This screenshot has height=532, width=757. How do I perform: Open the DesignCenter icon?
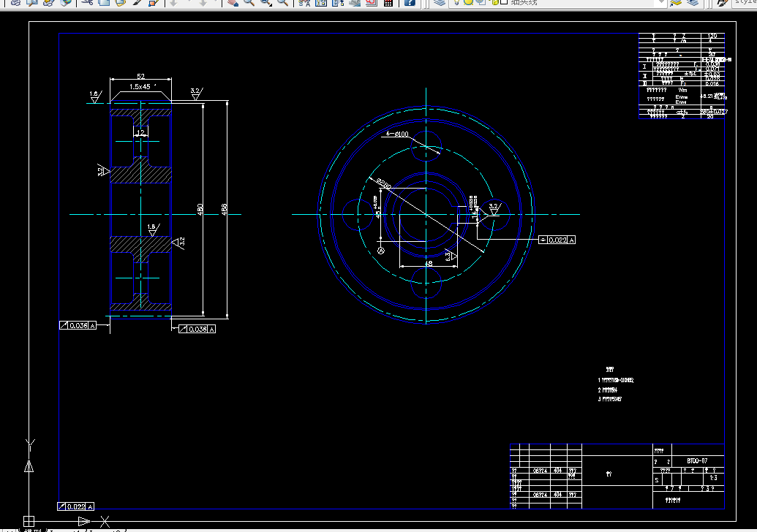[321, 2]
